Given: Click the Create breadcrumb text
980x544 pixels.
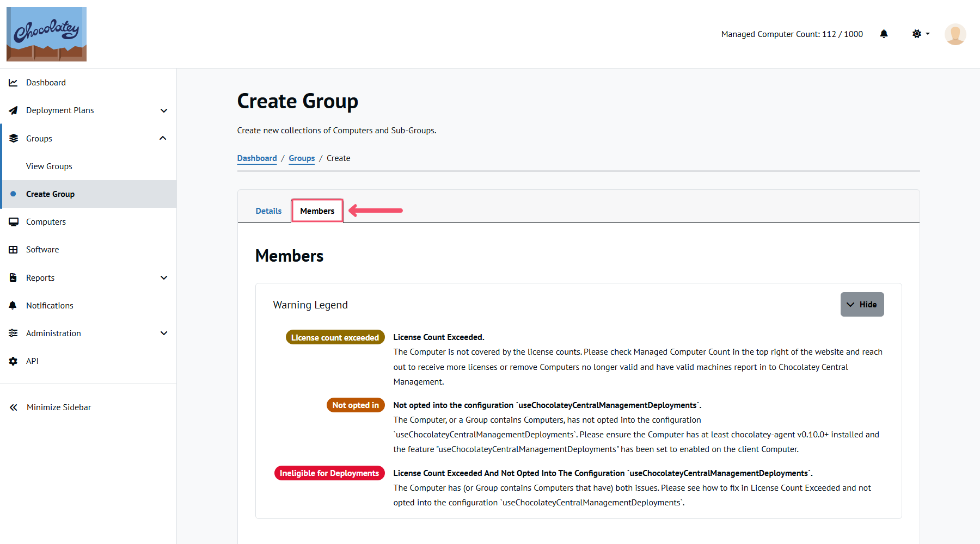Looking at the screenshot, I should pyautogui.click(x=338, y=158).
